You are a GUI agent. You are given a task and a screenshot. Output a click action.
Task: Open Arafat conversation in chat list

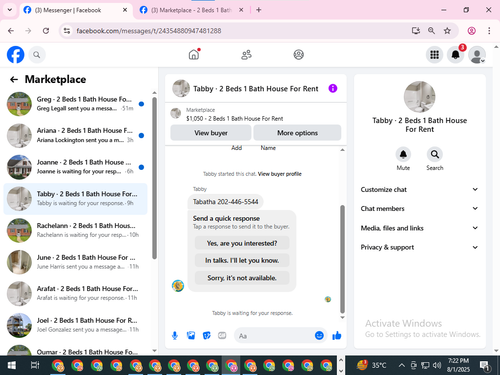click(76, 293)
